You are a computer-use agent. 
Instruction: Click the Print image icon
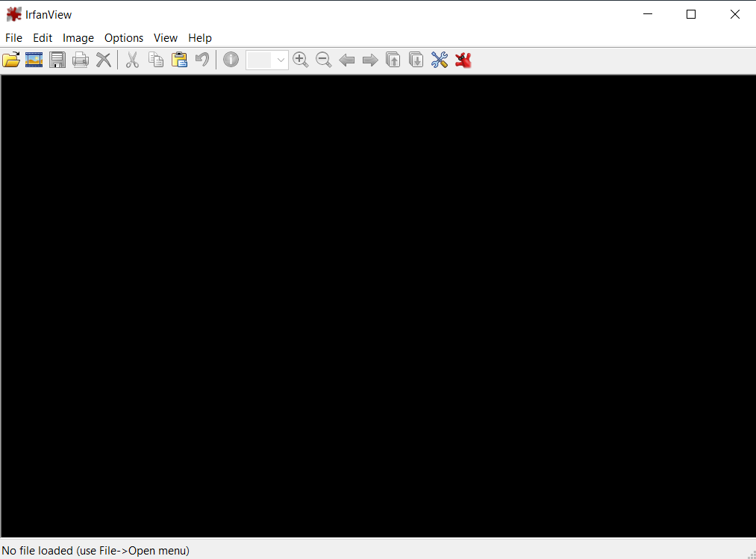click(80, 60)
